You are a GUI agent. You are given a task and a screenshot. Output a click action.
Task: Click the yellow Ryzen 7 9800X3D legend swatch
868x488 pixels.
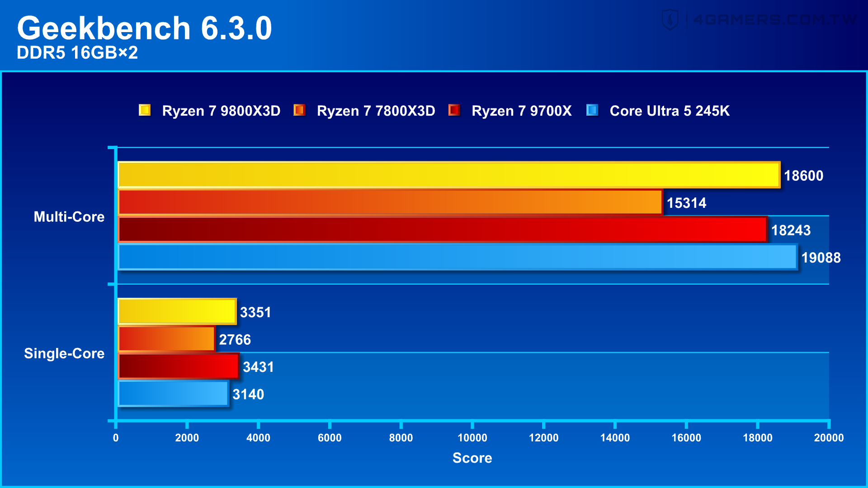click(145, 110)
